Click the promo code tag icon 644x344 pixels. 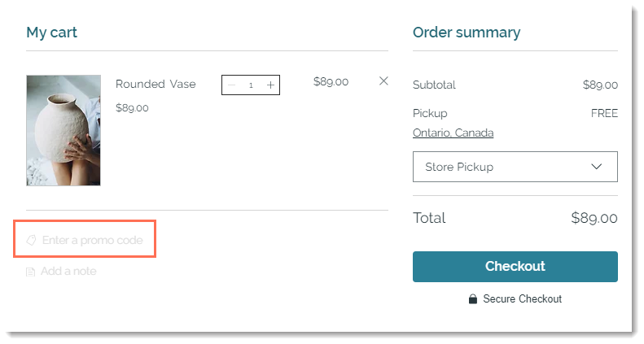tap(31, 240)
